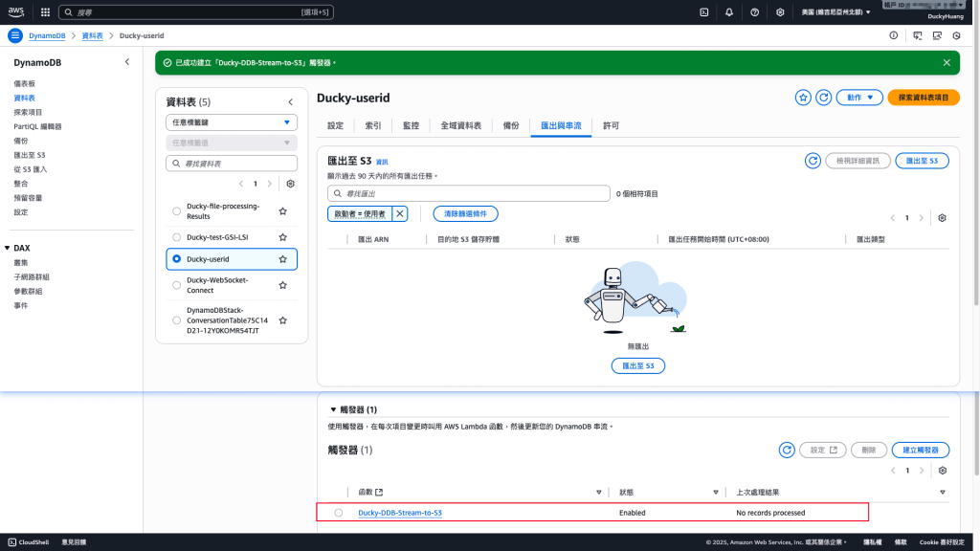Open settings gear in top navigation
Image resolution: width=980 pixels, height=551 pixels.
[x=780, y=11]
